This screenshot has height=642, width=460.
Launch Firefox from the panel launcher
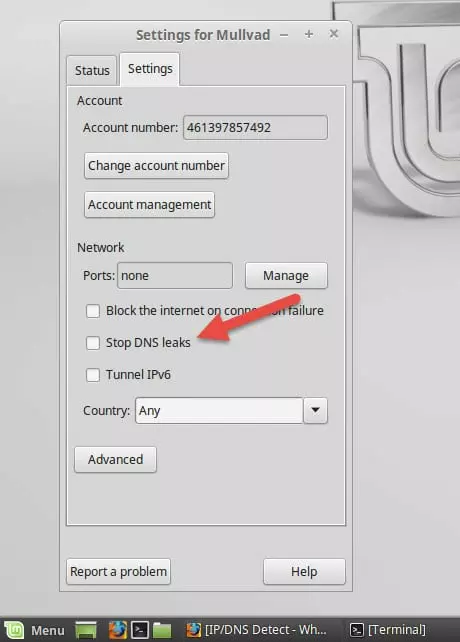[117, 630]
